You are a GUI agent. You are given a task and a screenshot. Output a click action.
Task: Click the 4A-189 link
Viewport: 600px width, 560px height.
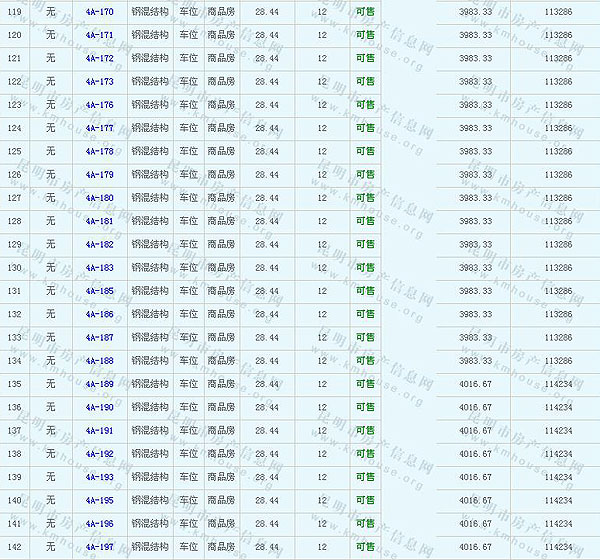tap(99, 384)
